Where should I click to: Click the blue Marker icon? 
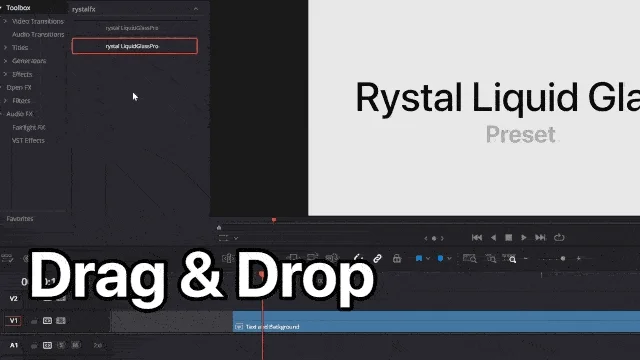pos(440,258)
